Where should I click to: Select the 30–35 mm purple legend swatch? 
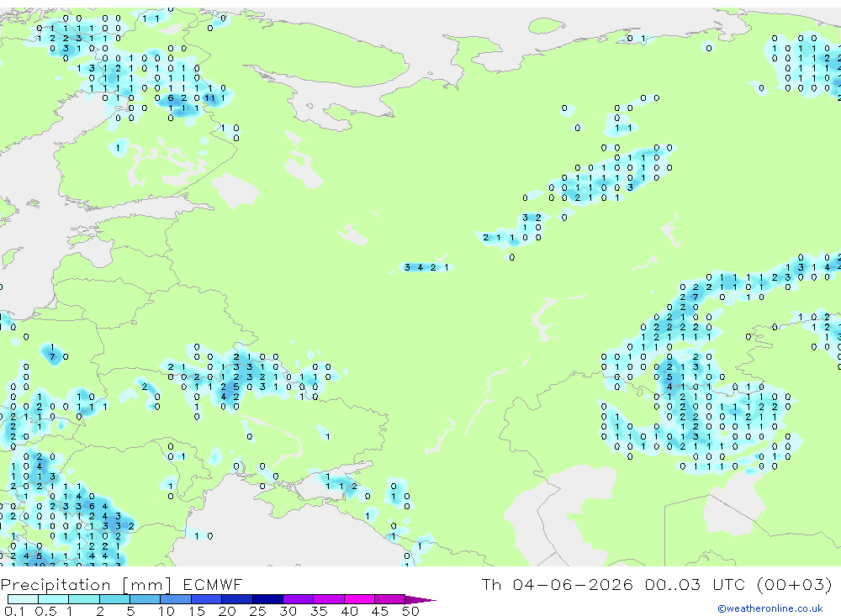point(299,599)
